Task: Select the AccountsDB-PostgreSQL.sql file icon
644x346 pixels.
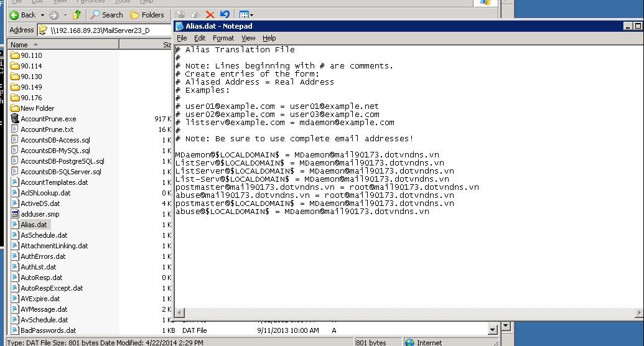Action: [15, 161]
